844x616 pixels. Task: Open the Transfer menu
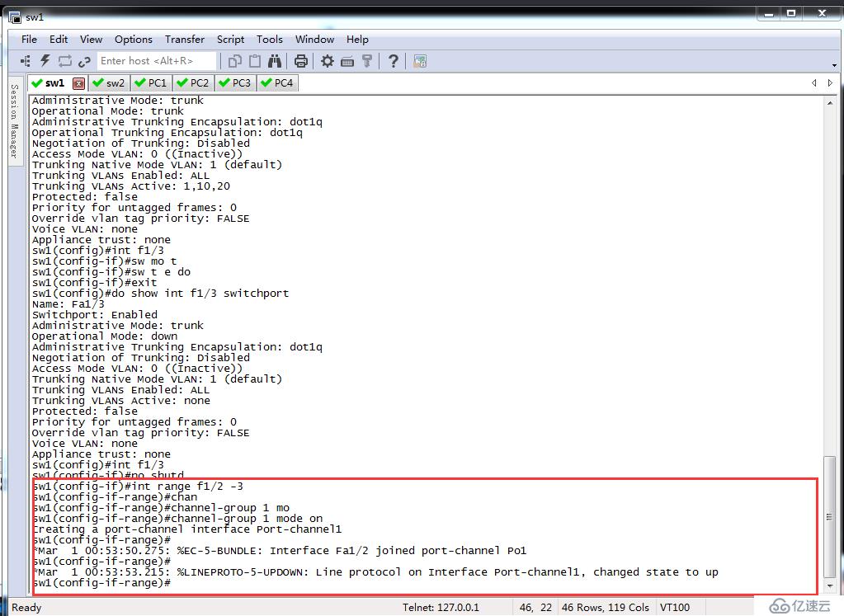(x=185, y=40)
